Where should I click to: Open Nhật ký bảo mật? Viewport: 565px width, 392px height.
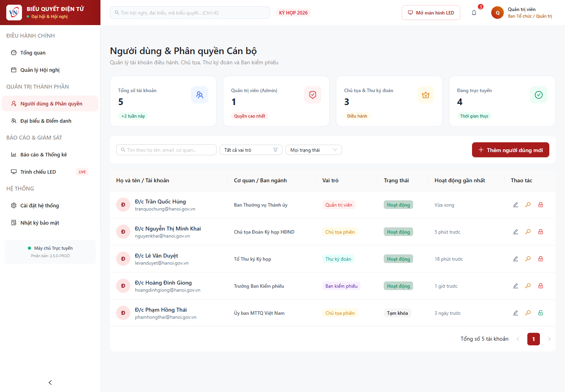(50, 223)
